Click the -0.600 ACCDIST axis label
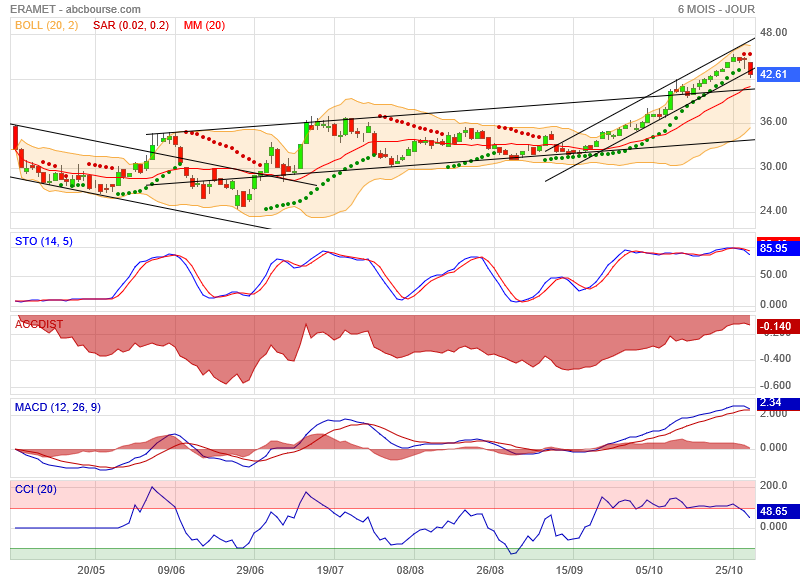The width and height of the screenshot is (800, 580). 776,386
